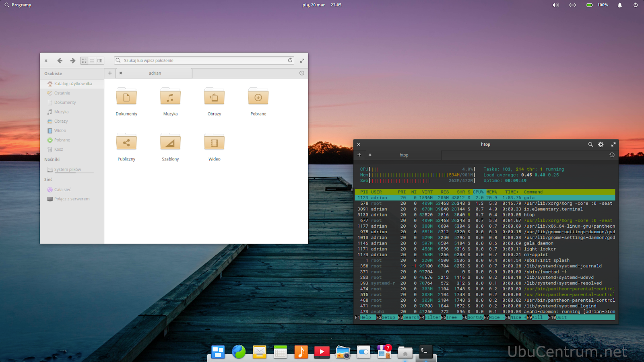Click Połącz z serwerem in sidebar
Viewport: 644px width, 362px height.
click(x=72, y=199)
